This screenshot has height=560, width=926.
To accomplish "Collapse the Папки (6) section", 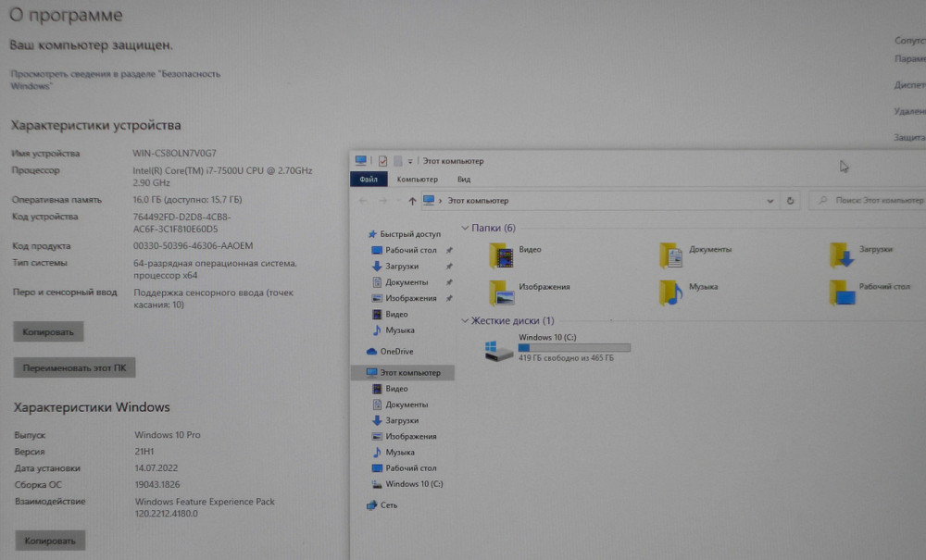I will point(464,227).
